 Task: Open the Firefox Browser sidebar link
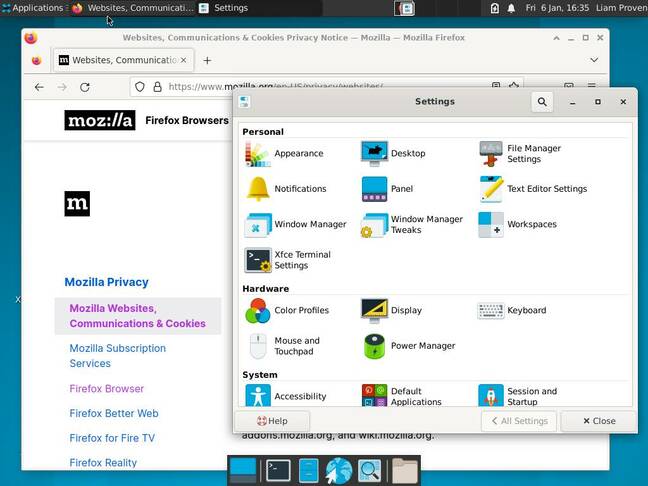[107, 389]
